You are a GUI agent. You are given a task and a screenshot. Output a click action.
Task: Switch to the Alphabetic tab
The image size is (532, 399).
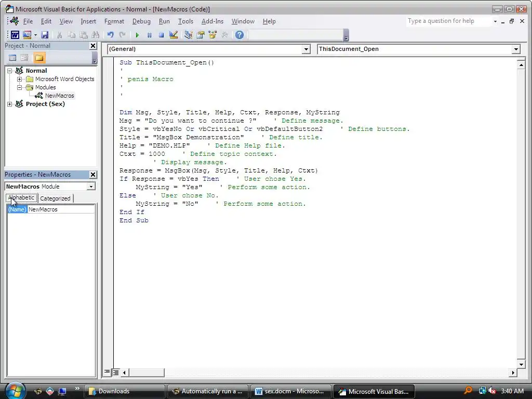[21, 198]
